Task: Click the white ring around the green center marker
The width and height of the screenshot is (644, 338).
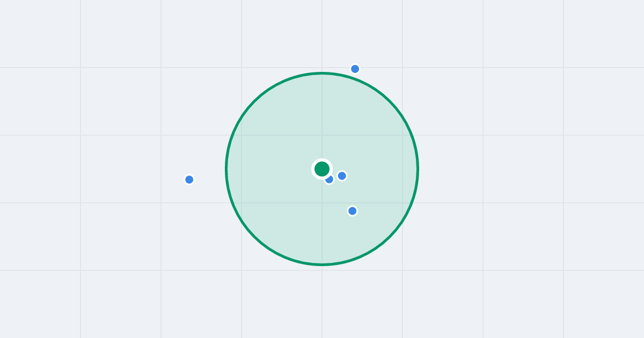Action: point(322,160)
